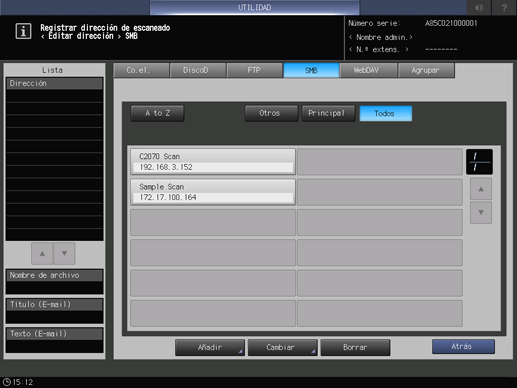Click Borrar to delete the address
Viewport: 517px width, 388px height.
click(x=355, y=348)
